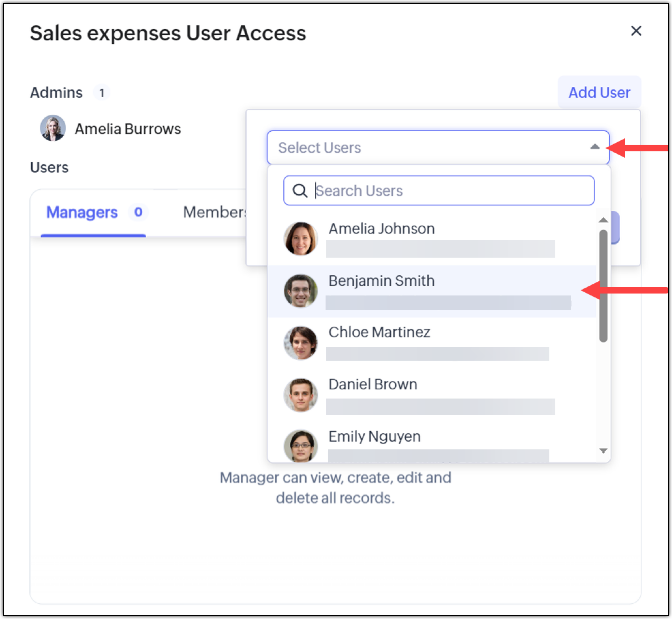
Task: Switch to the Managers tab
Action: (x=82, y=212)
